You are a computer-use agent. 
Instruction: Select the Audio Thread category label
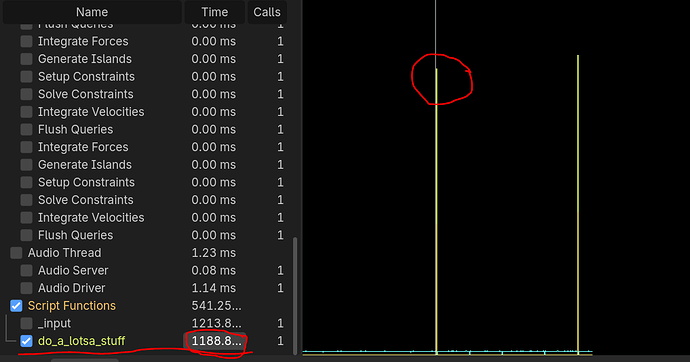[64, 253]
